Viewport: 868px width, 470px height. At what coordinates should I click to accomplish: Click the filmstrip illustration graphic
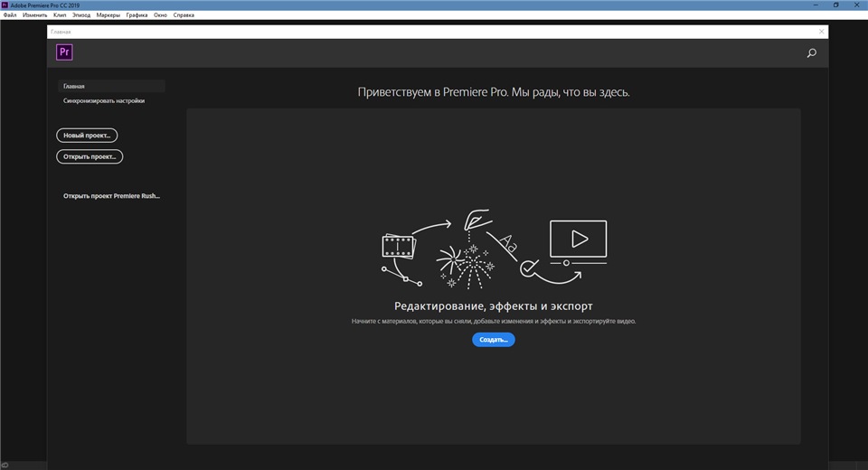tap(399, 246)
